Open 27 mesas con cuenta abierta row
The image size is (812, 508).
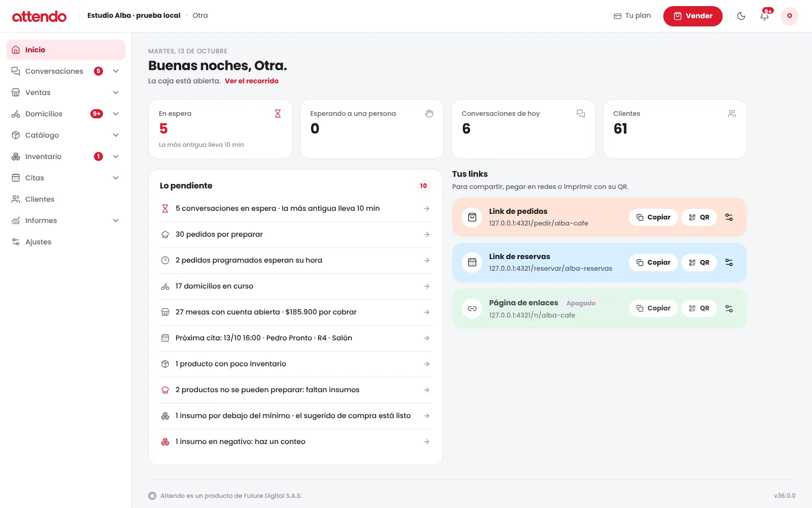point(295,312)
